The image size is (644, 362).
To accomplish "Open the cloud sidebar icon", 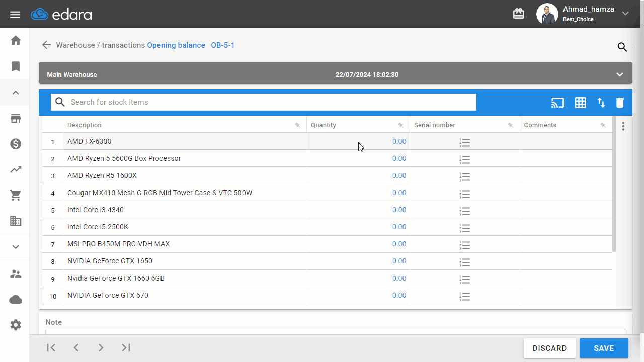I will (16, 300).
